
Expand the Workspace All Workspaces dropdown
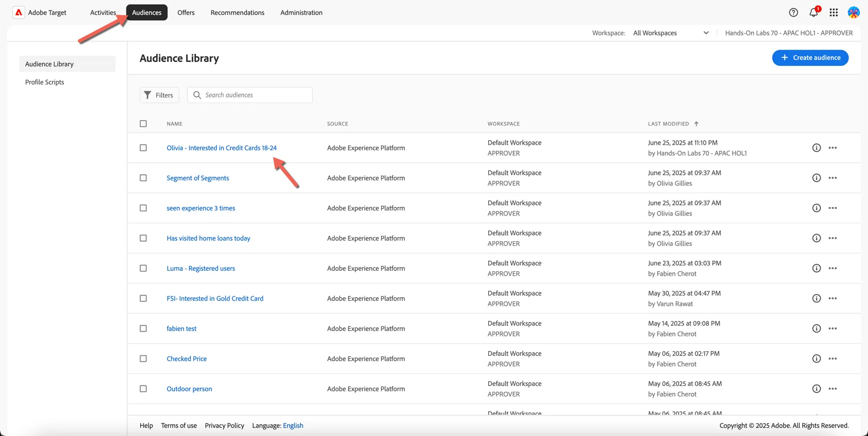coord(671,33)
